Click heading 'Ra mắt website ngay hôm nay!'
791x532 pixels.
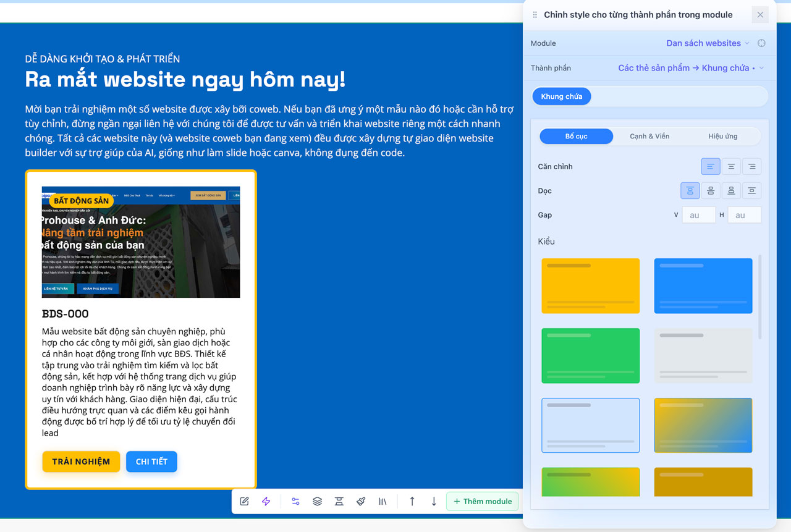tap(185, 80)
